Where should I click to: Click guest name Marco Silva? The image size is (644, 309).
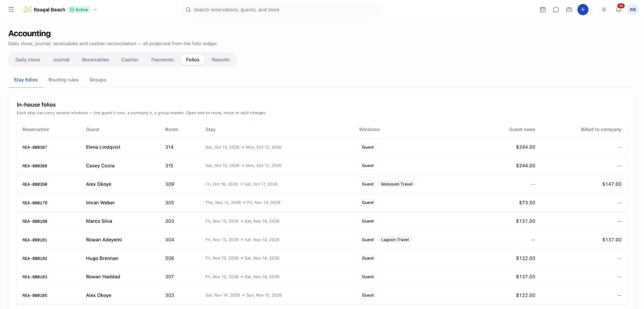99,221
